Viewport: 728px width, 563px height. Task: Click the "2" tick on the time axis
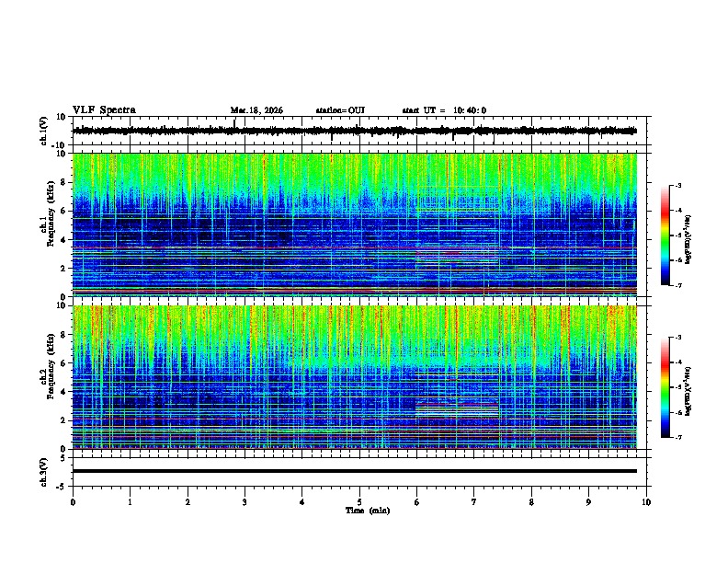click(x=188, y=502)
